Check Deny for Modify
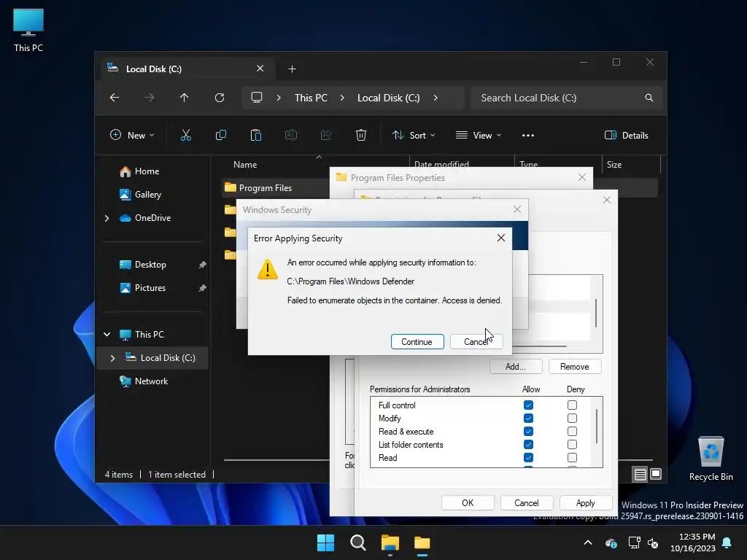747x560 pixels. 572,418
